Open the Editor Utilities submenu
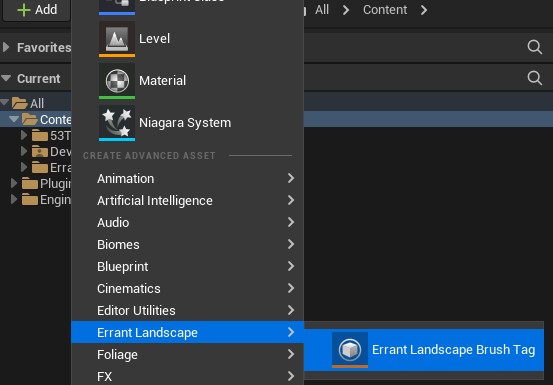 tap(188, 310)
